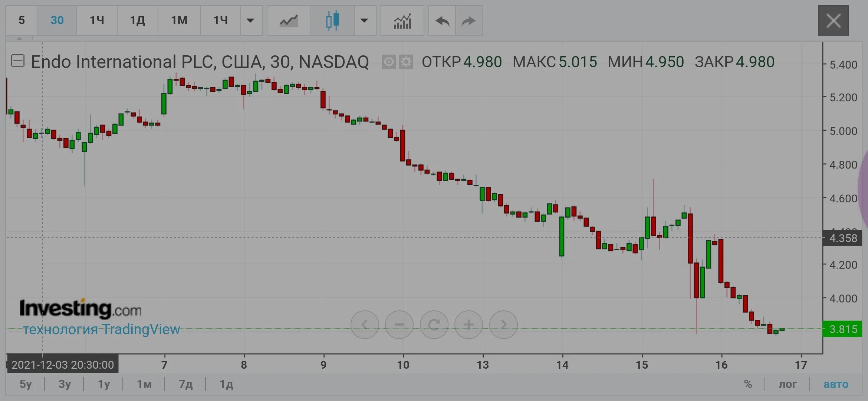Set the range to 1д

click(226, 384)
